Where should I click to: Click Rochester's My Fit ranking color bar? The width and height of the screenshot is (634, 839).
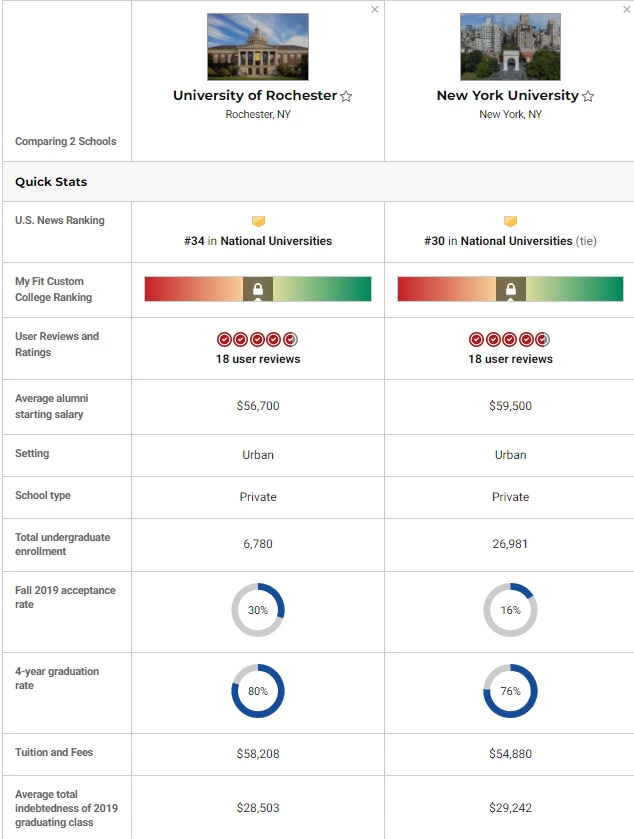tap(258, 289)
